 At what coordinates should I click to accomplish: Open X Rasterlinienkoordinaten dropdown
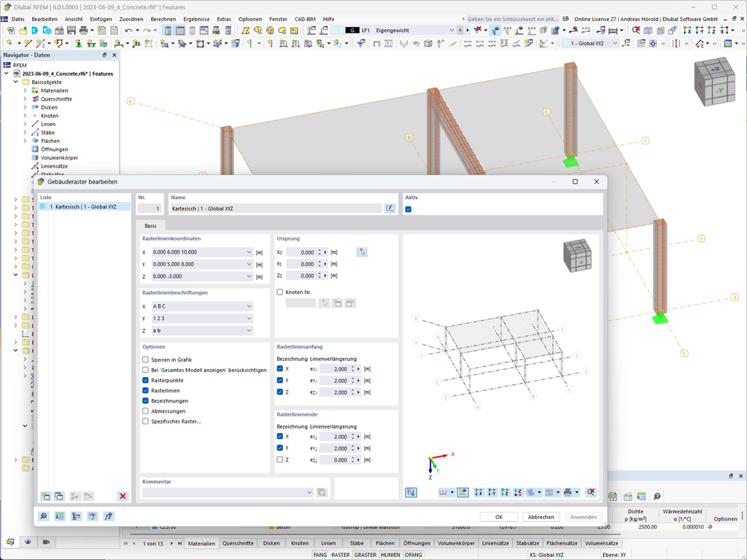pyautogui.click(x=249, y=252)
